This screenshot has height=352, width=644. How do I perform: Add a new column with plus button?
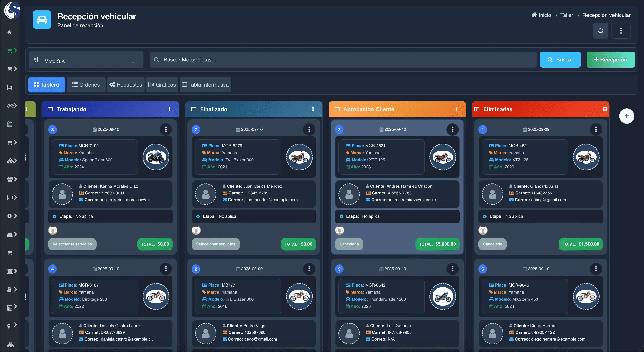click(x=626, y=116)
